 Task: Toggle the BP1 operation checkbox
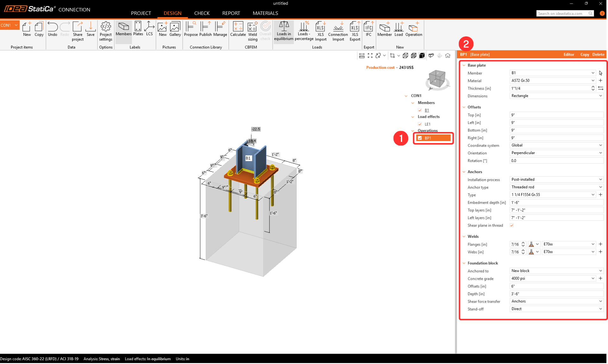click(420, 138)
